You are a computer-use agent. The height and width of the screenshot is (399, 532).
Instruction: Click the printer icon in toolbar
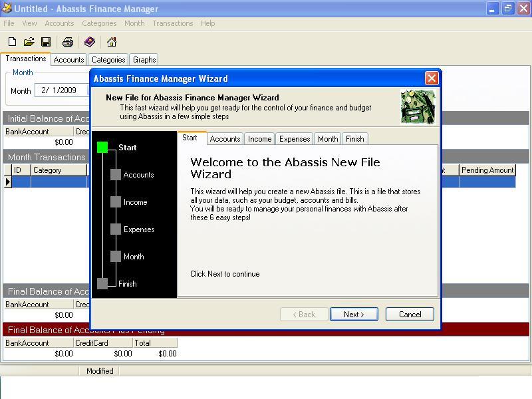67,42
